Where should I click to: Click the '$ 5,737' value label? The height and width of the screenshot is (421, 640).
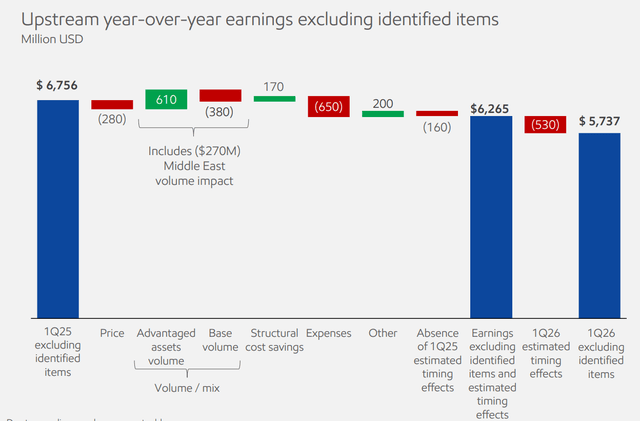pyautogui.click(x=600, y=121)
